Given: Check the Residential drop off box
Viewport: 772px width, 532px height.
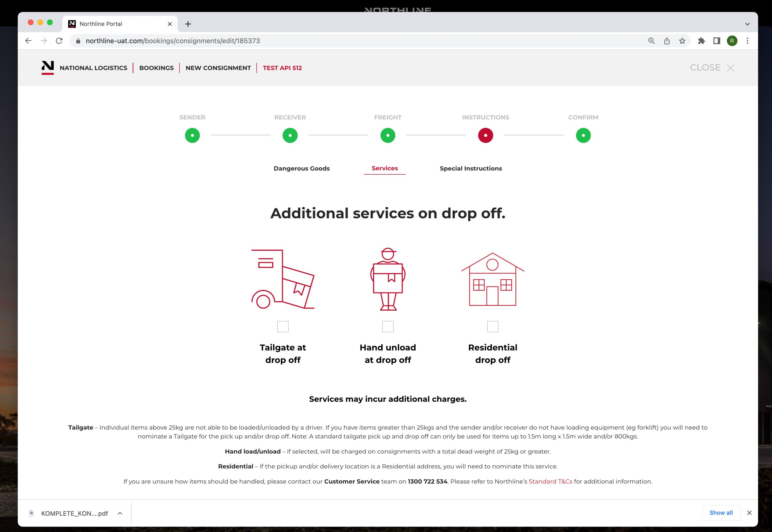Looking at the screenshot, I should coord(493,326).
